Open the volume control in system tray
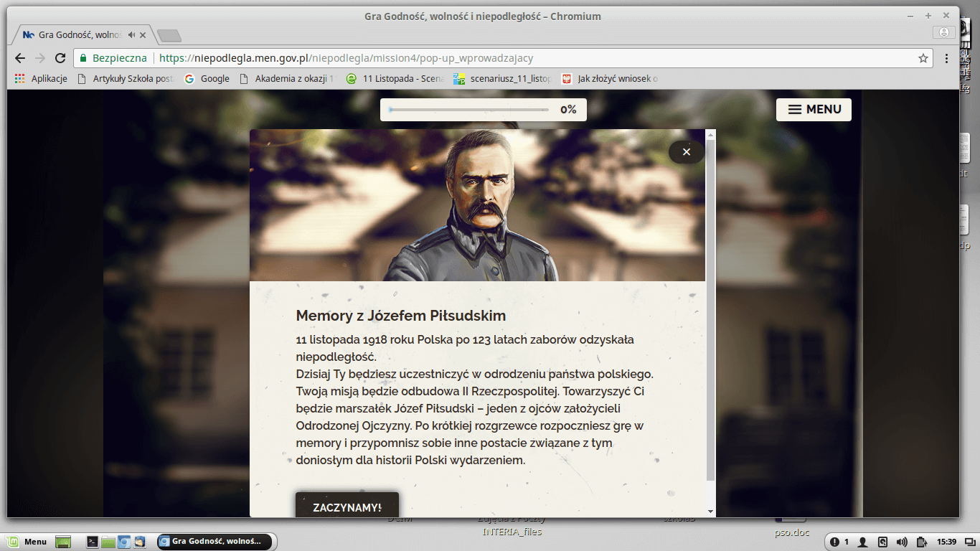Image resolution: width=980 pixels, height=551 pixels. coord(901,542)
